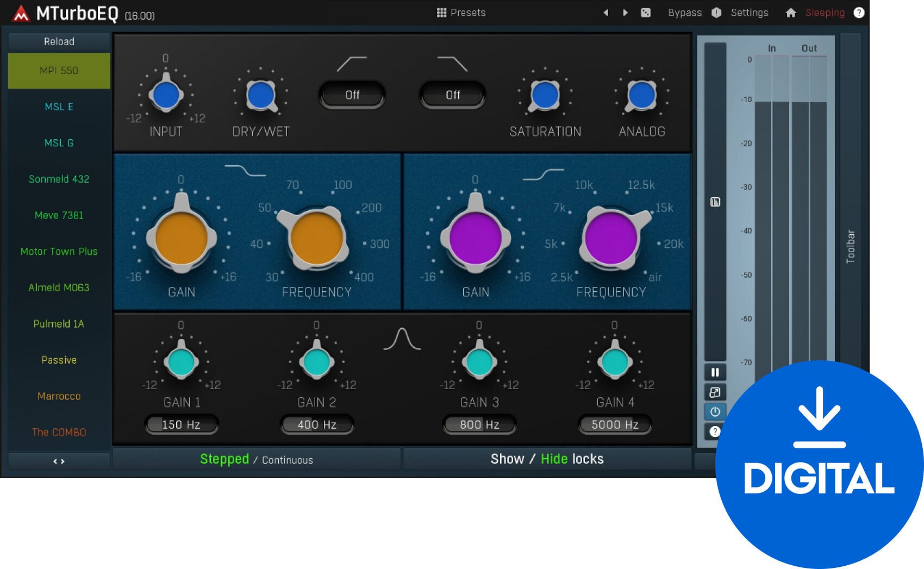The image size is (924, 569).
Task: Select the Motor Town Plus preset
Action: tap(59, 251)
